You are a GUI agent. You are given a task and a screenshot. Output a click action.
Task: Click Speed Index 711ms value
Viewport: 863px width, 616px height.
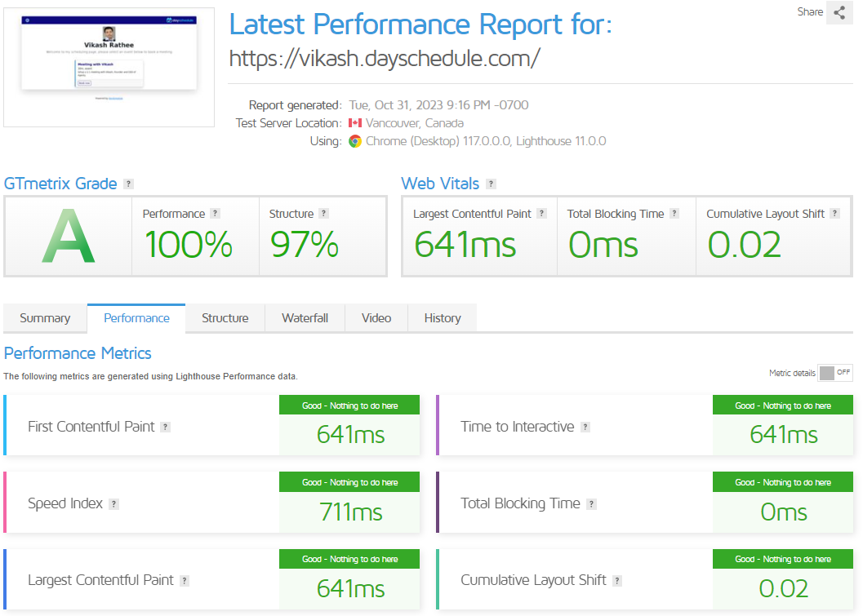point(350,512)
